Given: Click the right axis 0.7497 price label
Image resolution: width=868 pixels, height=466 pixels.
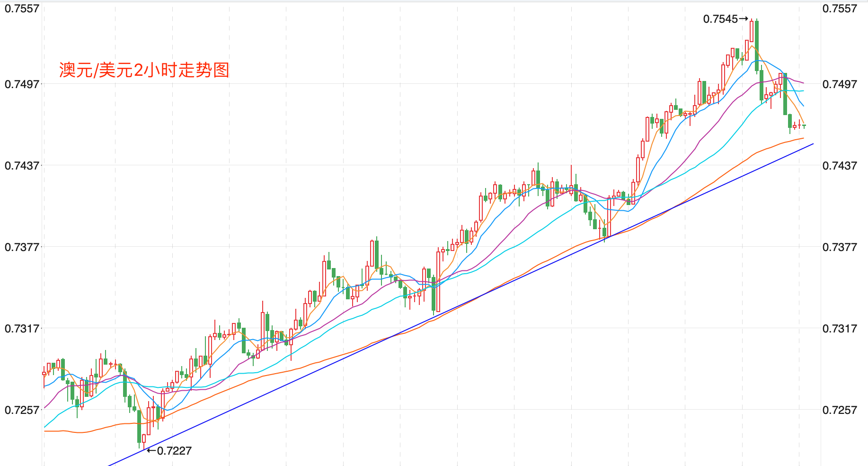Looking at the screenshot, I should (840, 84).
